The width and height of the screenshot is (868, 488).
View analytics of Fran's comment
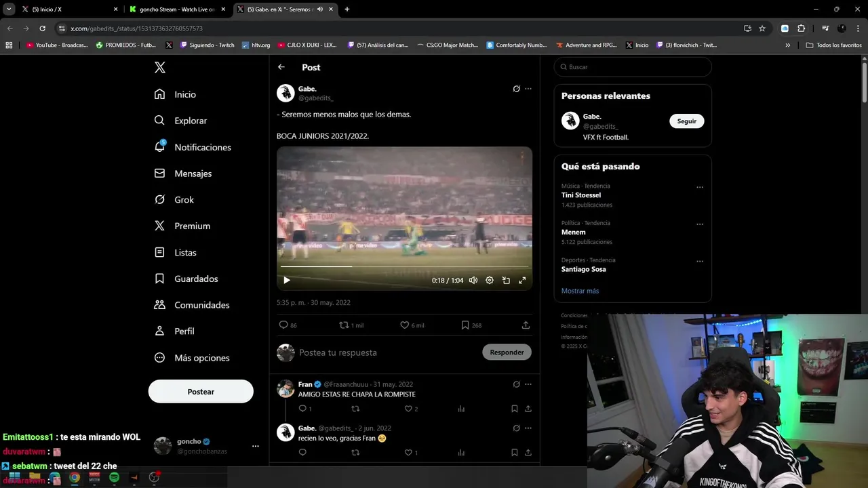(x=461, y=409)
